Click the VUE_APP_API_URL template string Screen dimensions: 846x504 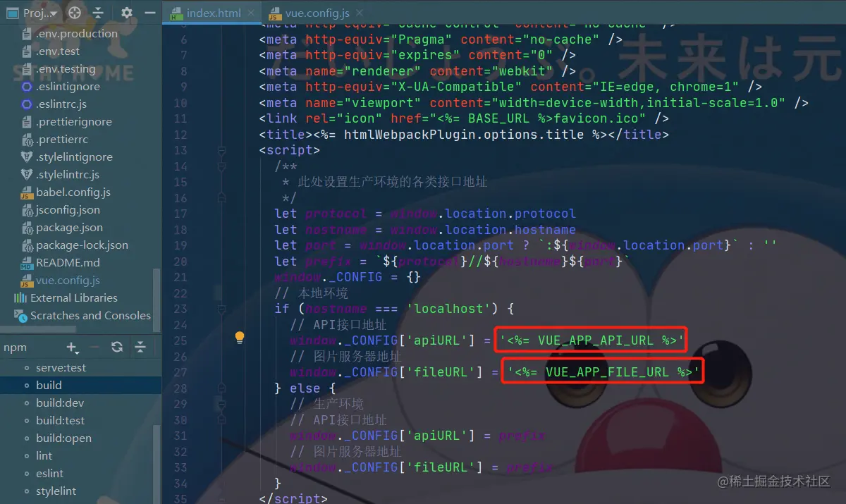pyautogui.click(x=592, y=340)
